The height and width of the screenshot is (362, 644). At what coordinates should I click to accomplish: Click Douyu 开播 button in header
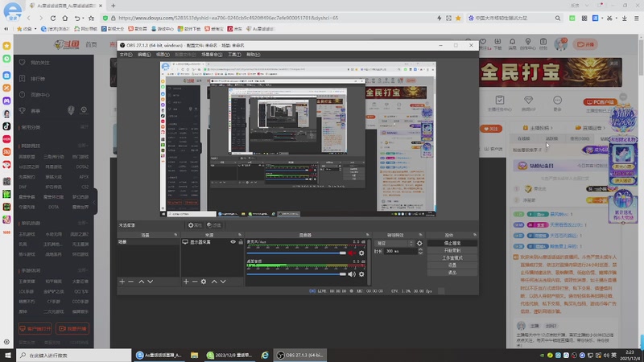585,44
